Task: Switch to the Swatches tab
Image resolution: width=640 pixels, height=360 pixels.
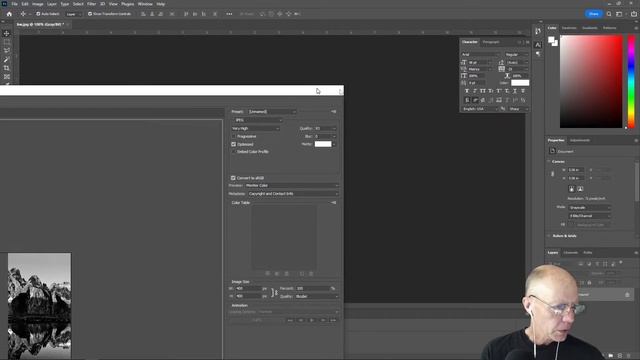Action: click(x=569, y=28)
